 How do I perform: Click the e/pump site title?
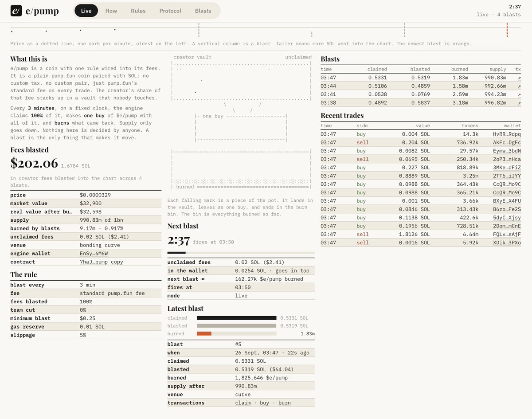coord(42,11)
